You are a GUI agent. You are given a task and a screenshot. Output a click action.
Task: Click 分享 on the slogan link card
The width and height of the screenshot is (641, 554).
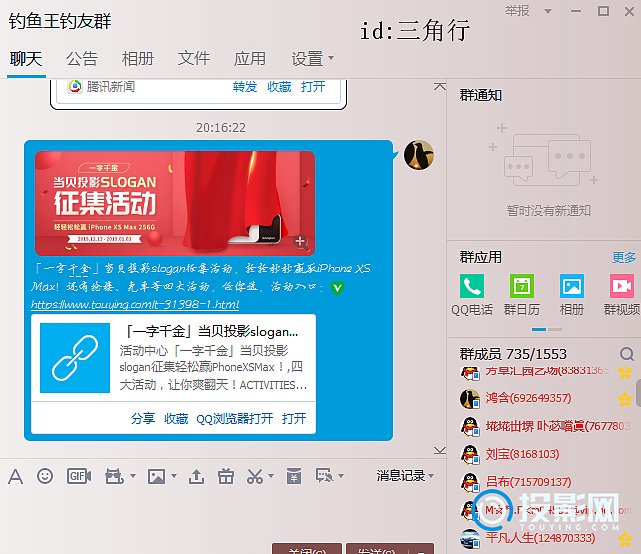(143, 419)
